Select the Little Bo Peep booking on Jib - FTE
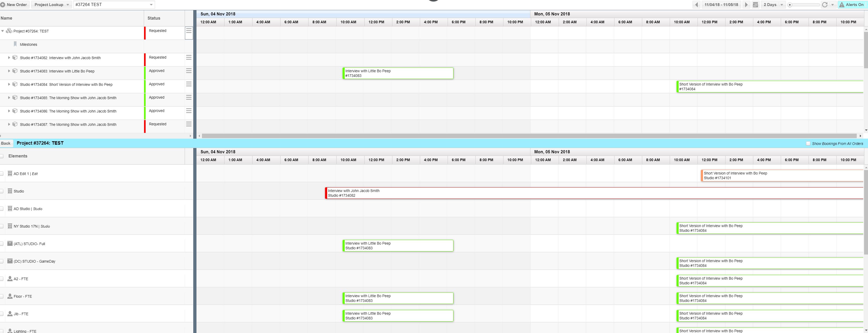 (x=398, y=315)
